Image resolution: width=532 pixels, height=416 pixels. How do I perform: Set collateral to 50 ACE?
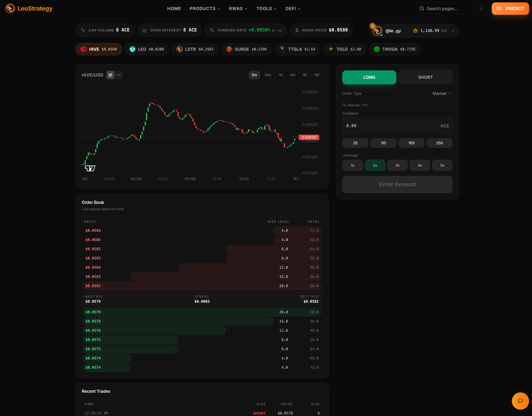[x=383, y=143]
